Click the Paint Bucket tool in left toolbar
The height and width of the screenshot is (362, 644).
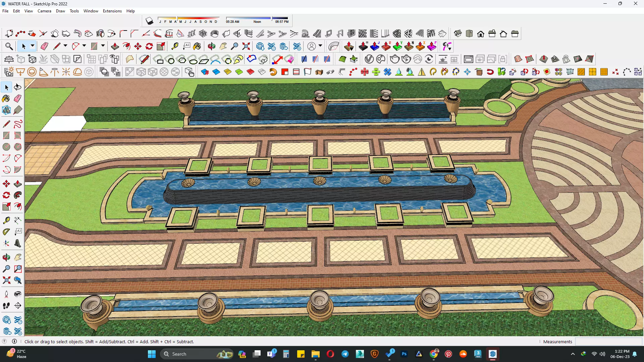coord(6,99)
